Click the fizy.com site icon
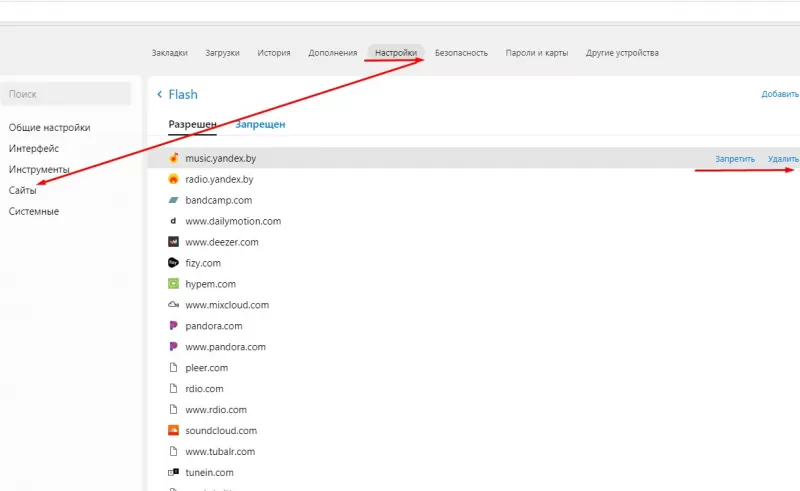Image resolution: width=800 pixels, height=491 pixels. point(173,263)
